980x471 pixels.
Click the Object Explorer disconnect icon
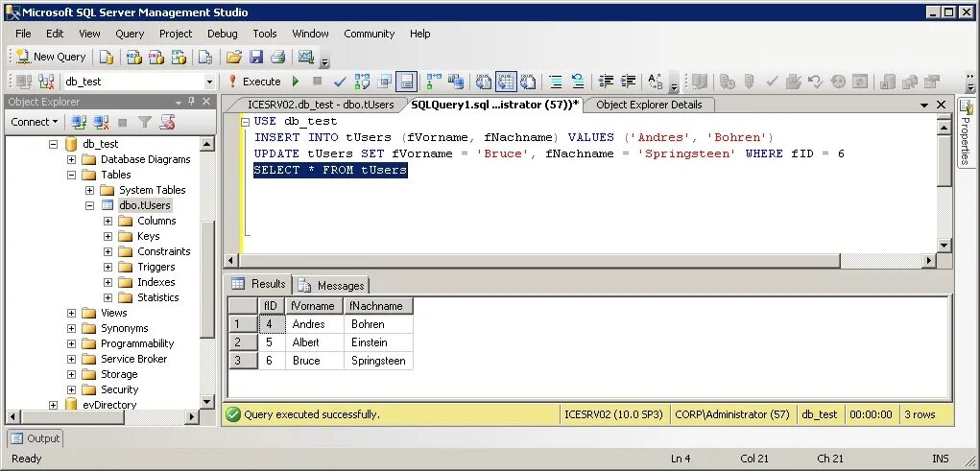101,123
